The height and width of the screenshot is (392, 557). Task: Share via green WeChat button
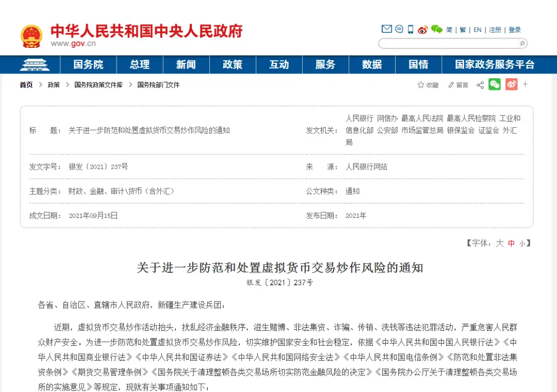(495, 84)
